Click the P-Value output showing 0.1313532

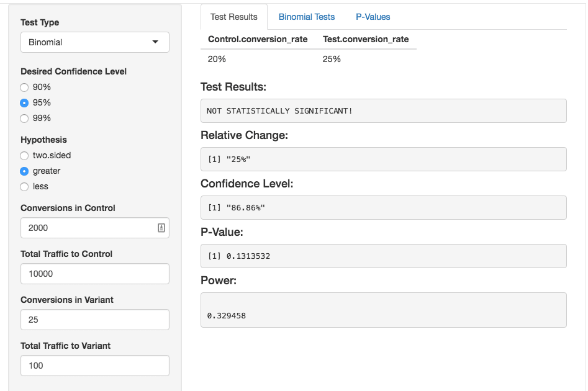click(383, 256)
